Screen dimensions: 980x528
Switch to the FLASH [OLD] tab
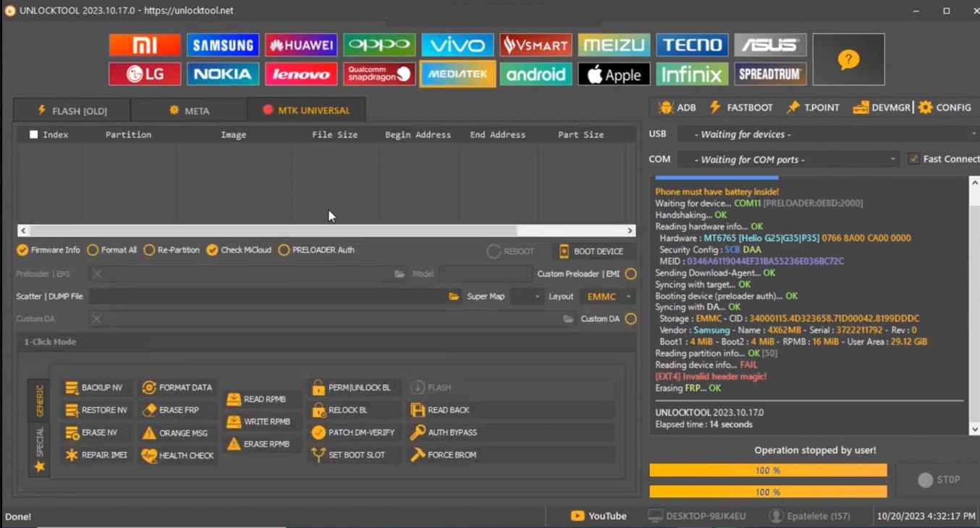click(x=72, y=110)
